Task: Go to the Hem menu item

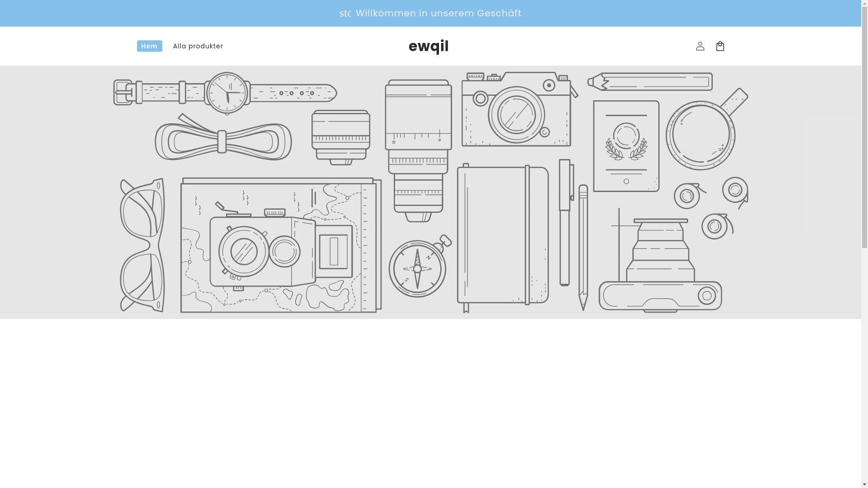Action: 149,46
